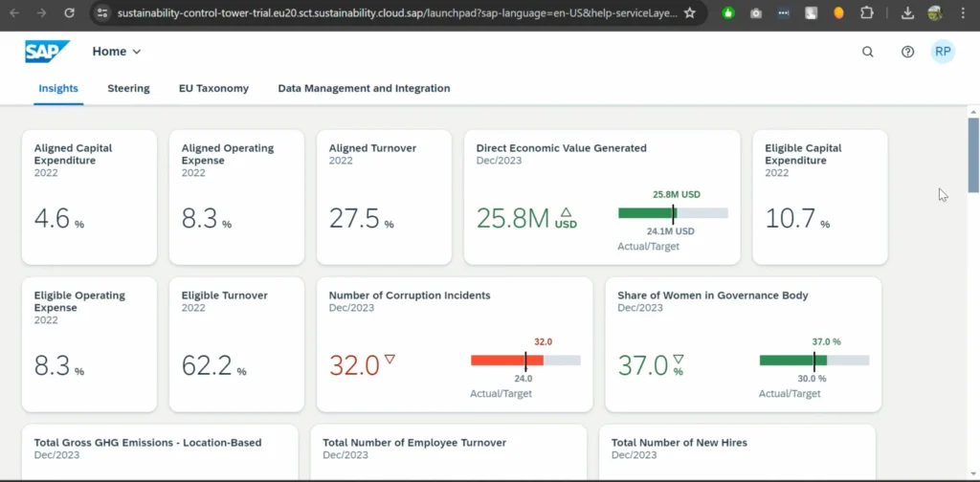The width and height of the screenshot is (980, 482).
Task: Open Total Gross GHG Emissions Location-Based tile
Action: point(160,452)
